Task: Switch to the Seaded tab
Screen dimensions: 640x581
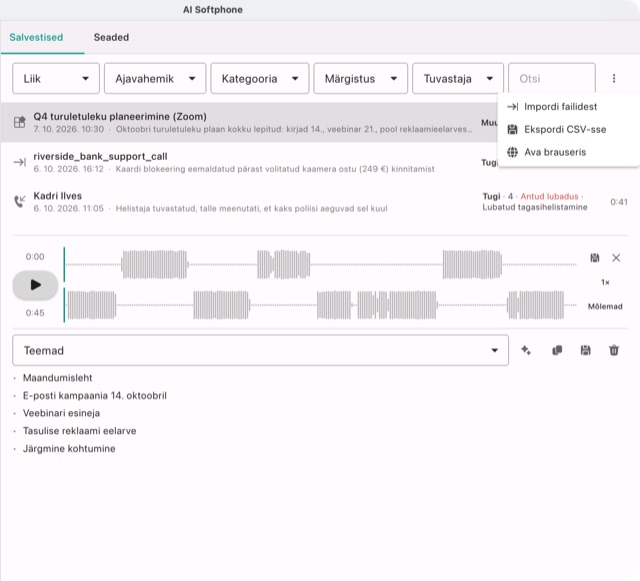Action: pyautogui.click(x=111, y=37)
